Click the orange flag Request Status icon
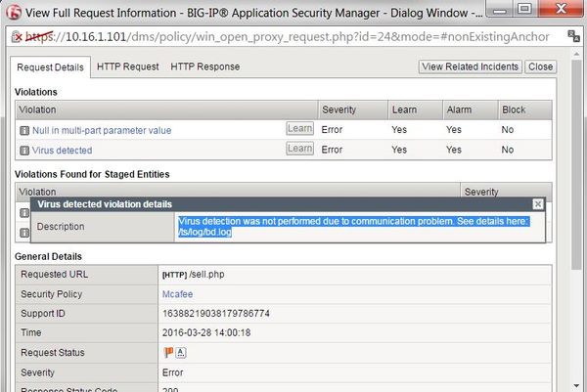The image size is (587, 392). (x=167, y=352)
